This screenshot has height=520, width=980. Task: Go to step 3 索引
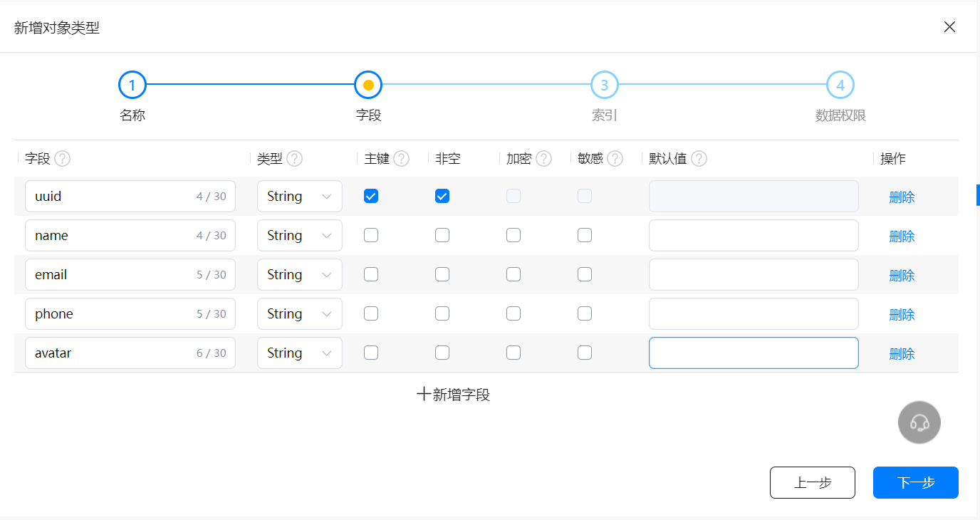click(604, 85)
